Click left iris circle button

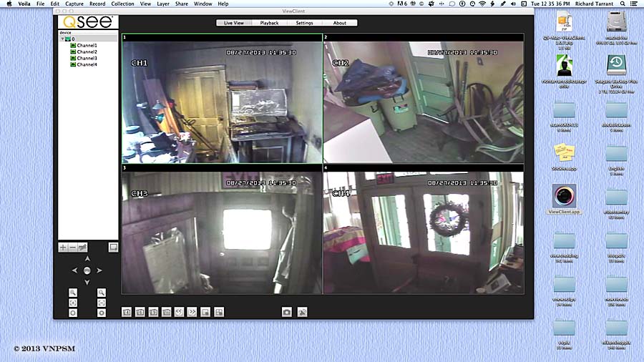pos(73,313)
